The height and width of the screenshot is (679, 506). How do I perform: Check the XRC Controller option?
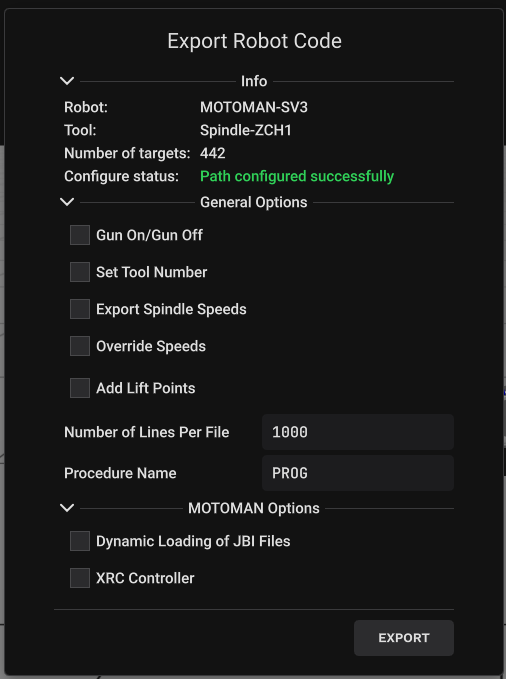click(x=80, y=578)
